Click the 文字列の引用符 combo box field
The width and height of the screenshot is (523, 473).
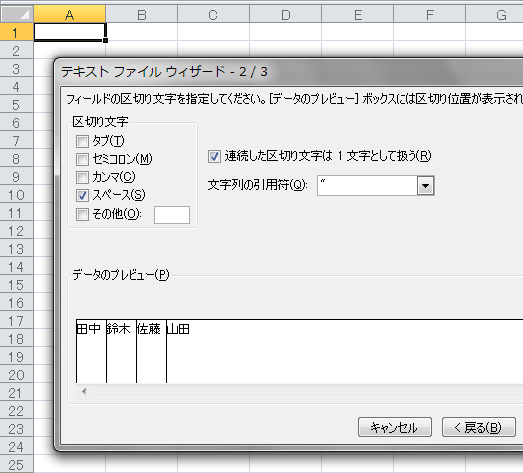pos(367,185)
